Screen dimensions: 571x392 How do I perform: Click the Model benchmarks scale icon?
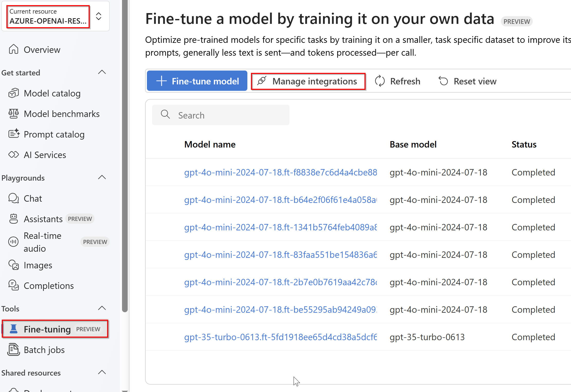tap(14, 114)
